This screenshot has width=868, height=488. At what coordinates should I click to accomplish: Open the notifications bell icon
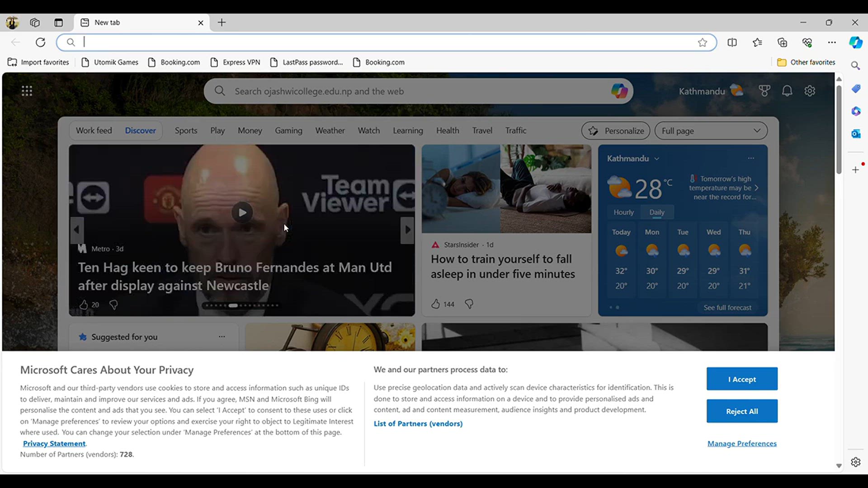tap(787, 91)
